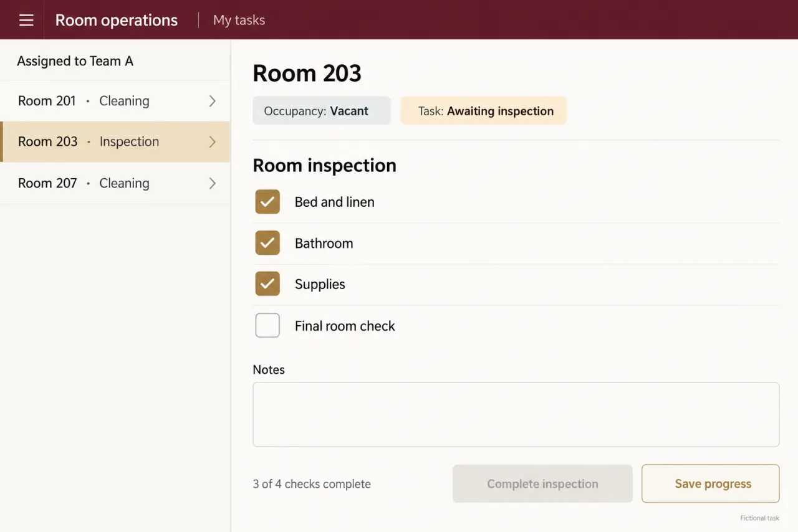This screenshot has width=798, height=532.
Task: Click the Room 203 heading
Action: [307, 74]
